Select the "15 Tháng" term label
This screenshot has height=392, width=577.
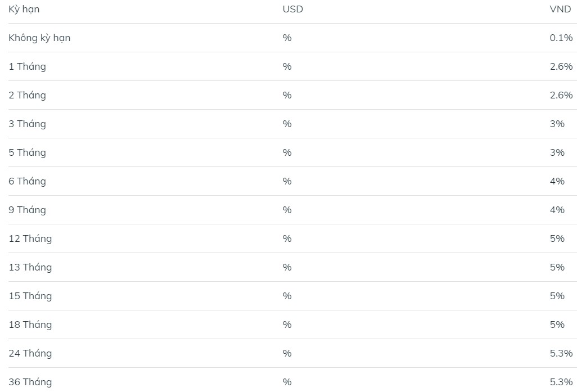pyautogui.click(x=30, y=296)
